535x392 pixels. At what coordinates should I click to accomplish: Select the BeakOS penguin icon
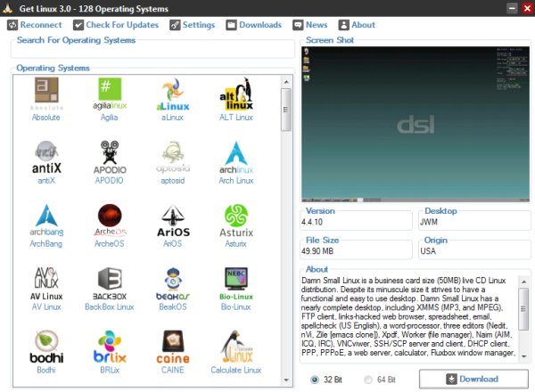tap(173, 283)
